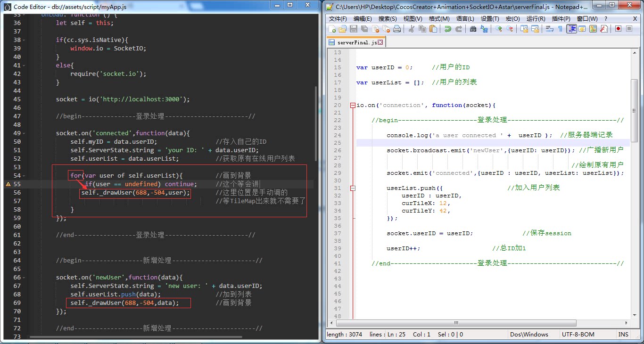The image size is (644, 344).
Task: Toggle synchronize horizontal scrolling icon
Action: click(535, 29)
